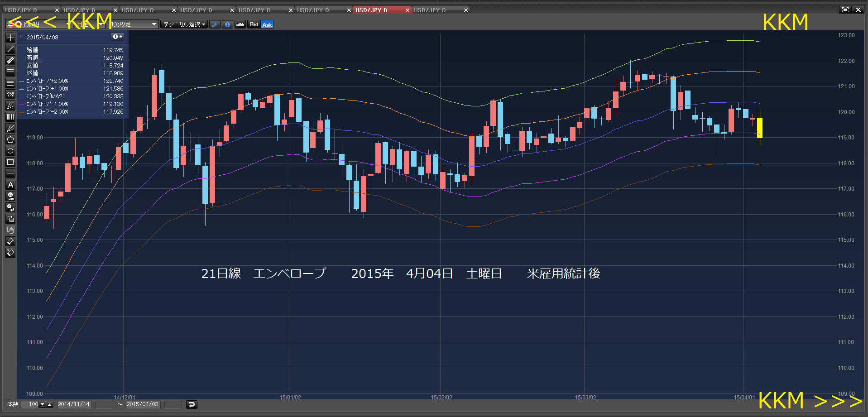Select the Fibonacci fan tool
Screen dimensions: 868x417
(10, 105)
